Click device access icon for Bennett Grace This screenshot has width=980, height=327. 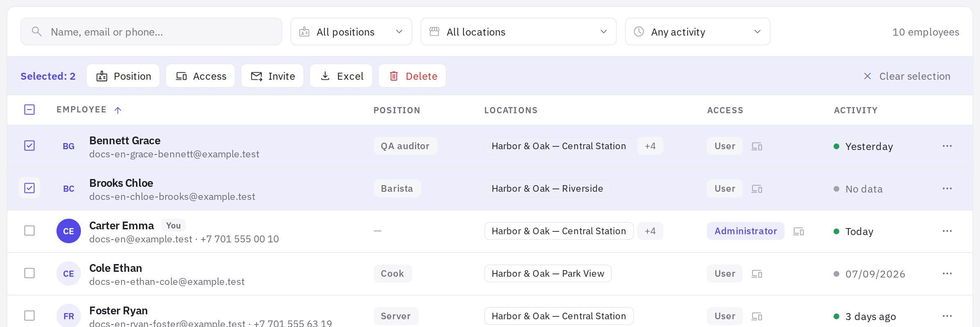(757, 146)
